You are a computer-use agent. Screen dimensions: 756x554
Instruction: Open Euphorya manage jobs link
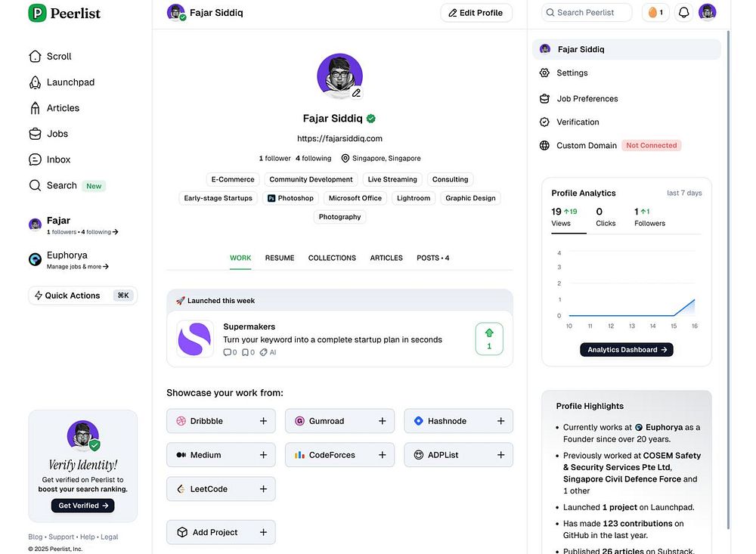78,267
